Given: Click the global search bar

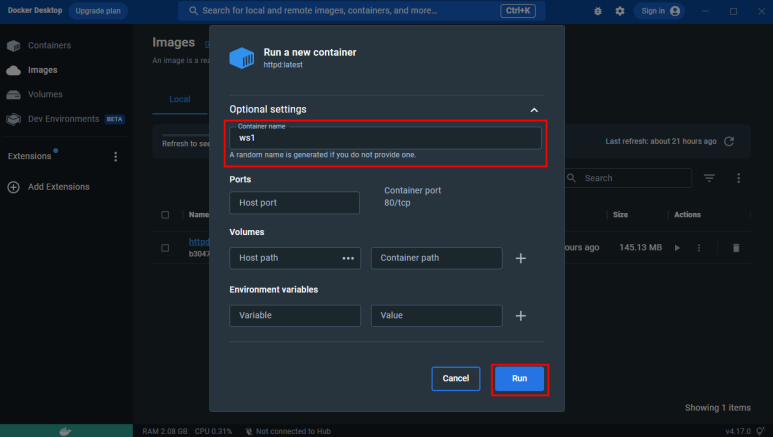Looking at the screenshot, I should [361, 10].
